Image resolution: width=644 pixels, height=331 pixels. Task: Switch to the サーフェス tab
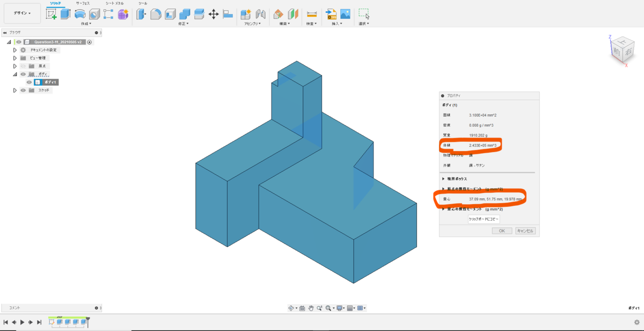83,3
